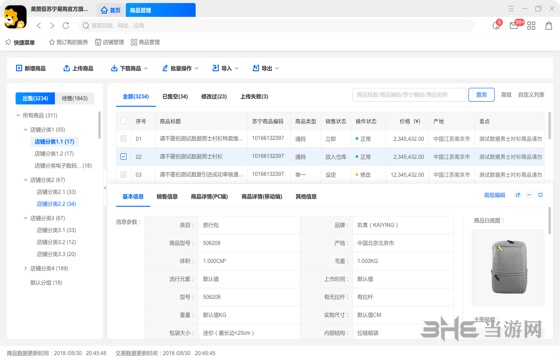
Task: Open 我订购的服务 shortcut
Action: [68, 42]
